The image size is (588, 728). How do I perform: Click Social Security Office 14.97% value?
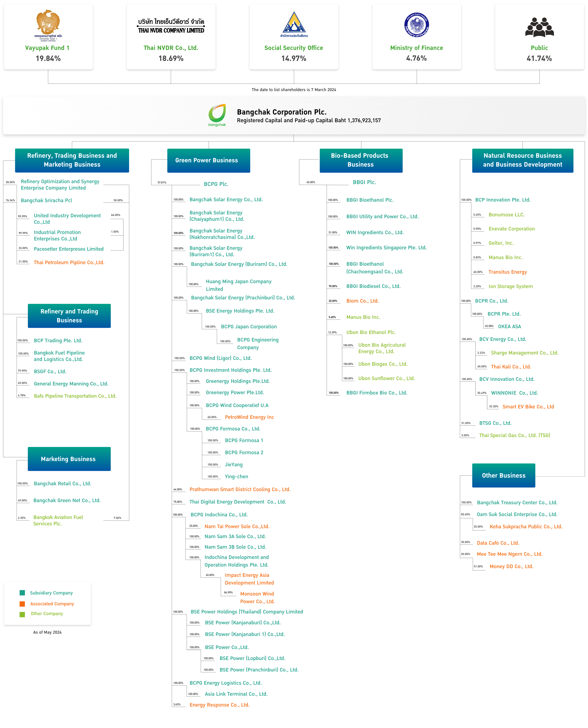(x=294, y=58)
